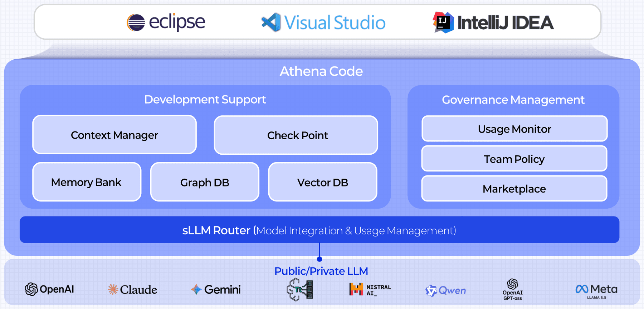Click the Governance Management heading
644x309 pixels.
point(513,100)
